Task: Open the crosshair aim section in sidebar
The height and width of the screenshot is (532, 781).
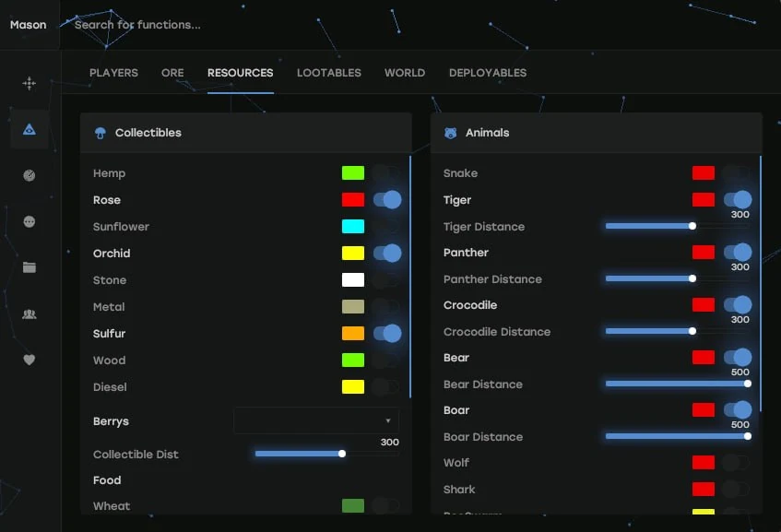Action: [29, 83]
